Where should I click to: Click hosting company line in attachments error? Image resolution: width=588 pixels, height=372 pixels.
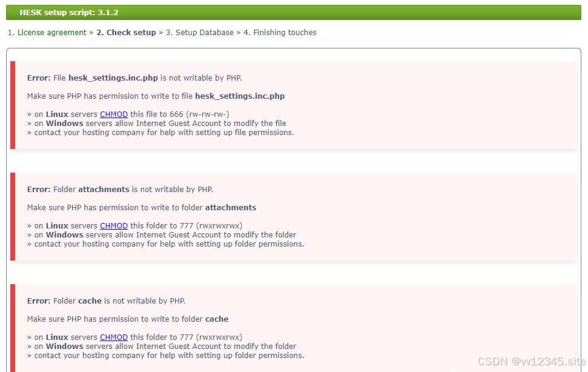click(165, 244)
